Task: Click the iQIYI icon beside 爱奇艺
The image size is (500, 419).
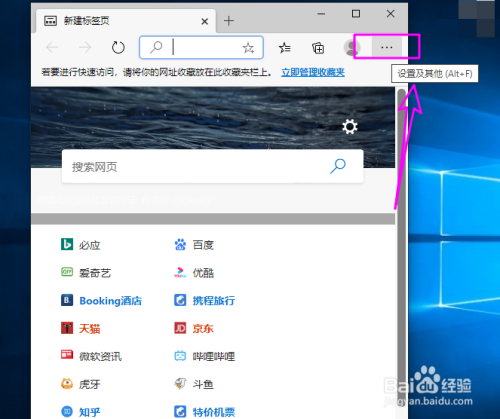Action: (x=67, y=272)
